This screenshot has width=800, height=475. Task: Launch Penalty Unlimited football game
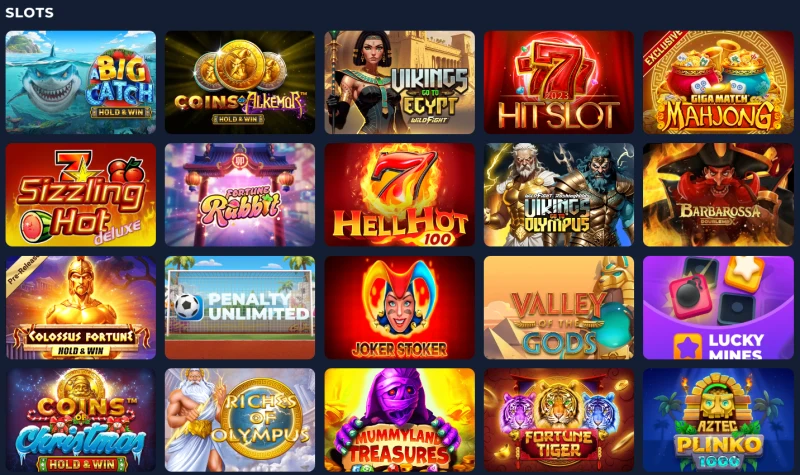pyautogui.click(x=240, y=308)
